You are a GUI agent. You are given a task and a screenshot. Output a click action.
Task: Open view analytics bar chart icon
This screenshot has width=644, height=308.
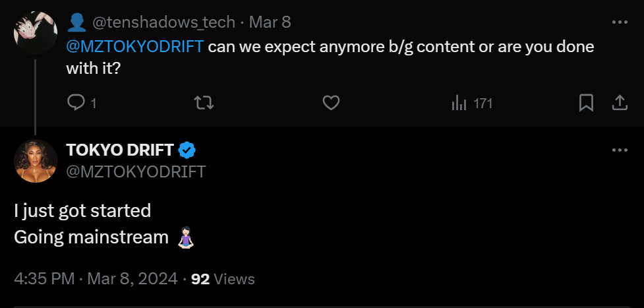[x=459, y=103]
